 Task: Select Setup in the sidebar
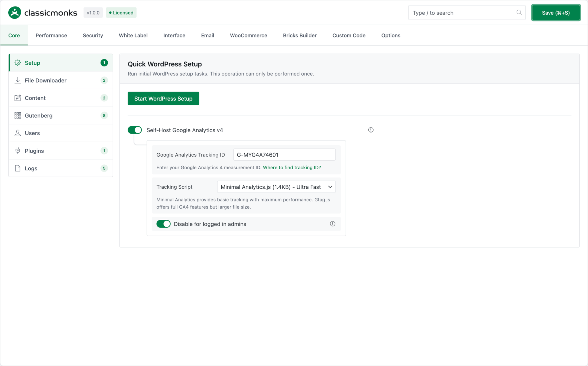tap(61, 63)
